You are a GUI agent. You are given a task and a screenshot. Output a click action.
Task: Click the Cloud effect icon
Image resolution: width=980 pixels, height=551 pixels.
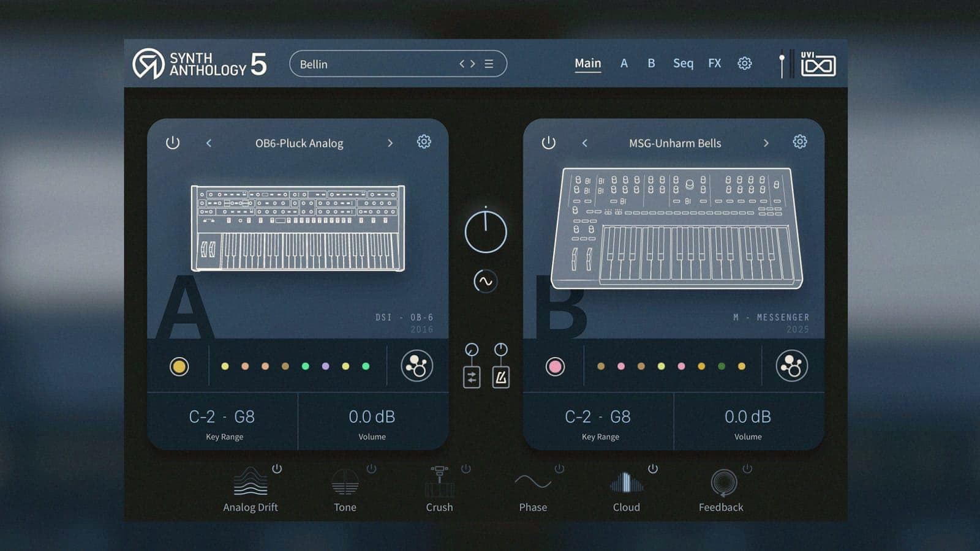tap(627, 482)
